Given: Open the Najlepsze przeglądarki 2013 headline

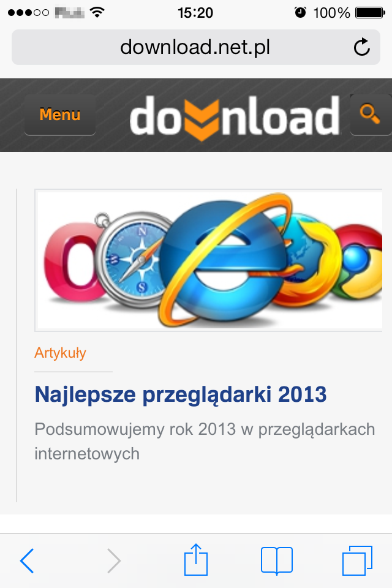Looking at the screenshot, I should coord(181,394).
